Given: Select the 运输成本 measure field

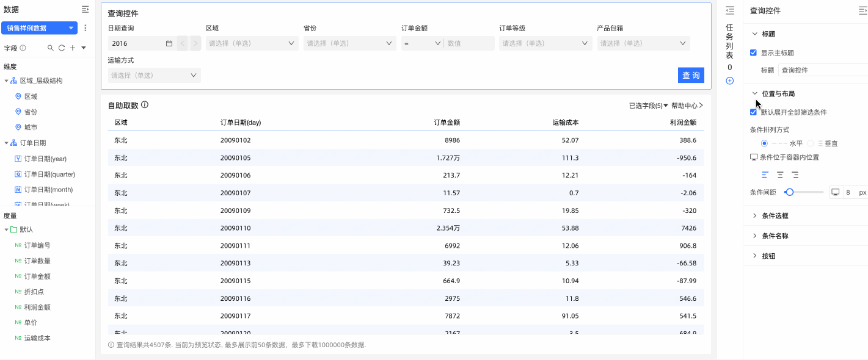Looking at the screenshot, I should tap(37, 338).
